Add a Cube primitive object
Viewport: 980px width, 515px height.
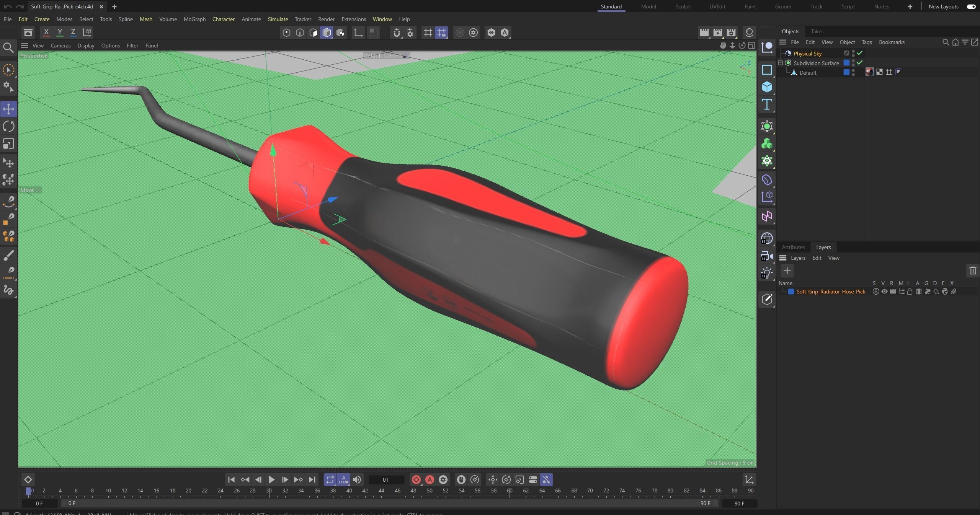coord(767,87)
